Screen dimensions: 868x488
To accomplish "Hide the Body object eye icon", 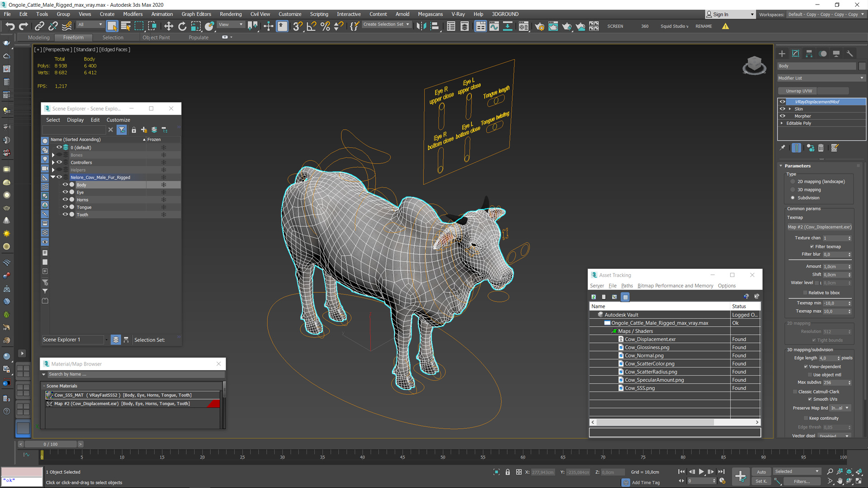I will coord(65,184).
